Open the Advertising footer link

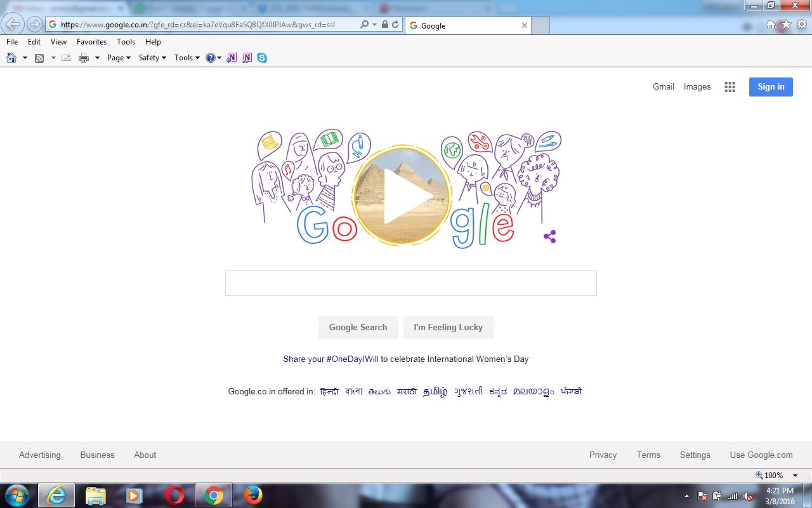[x=40, y=455]
